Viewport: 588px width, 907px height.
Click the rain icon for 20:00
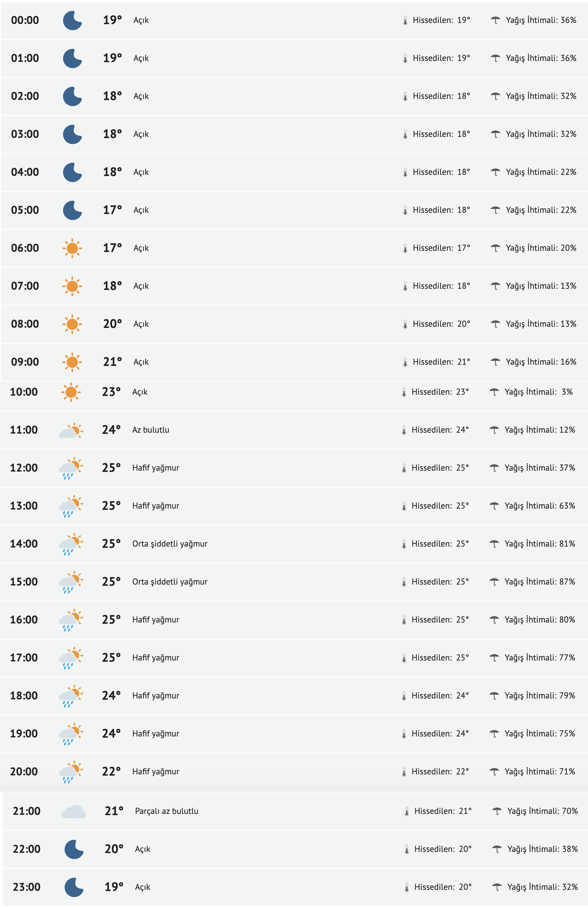tap(71, 772)
